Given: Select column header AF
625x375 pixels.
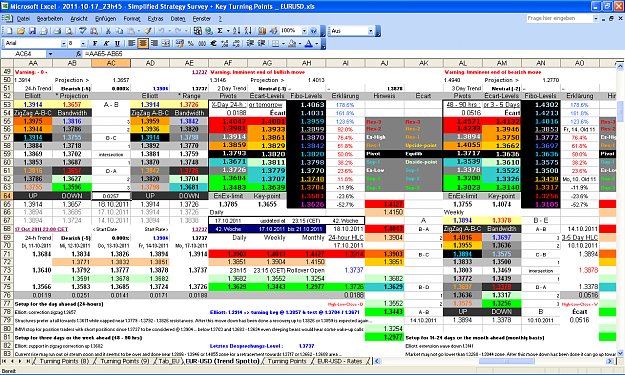Looking at the screenshot, I should pyautogui.click(x=228, y=63).
